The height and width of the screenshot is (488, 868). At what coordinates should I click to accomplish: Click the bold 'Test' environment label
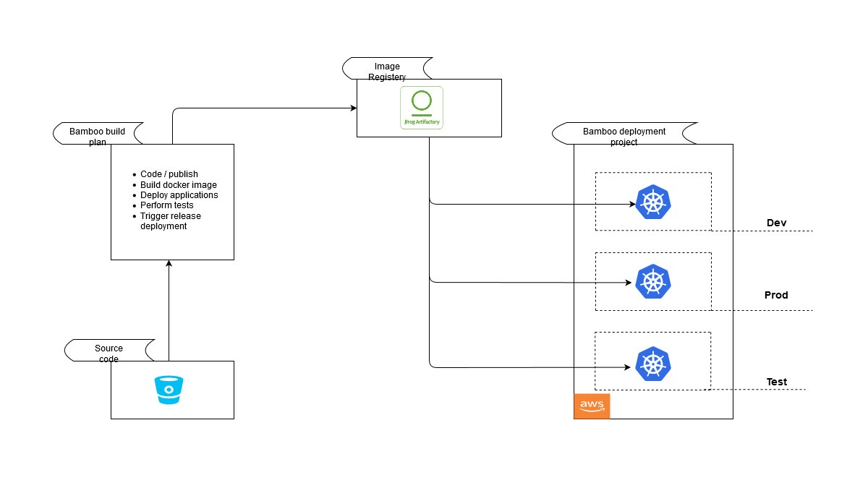776,382
